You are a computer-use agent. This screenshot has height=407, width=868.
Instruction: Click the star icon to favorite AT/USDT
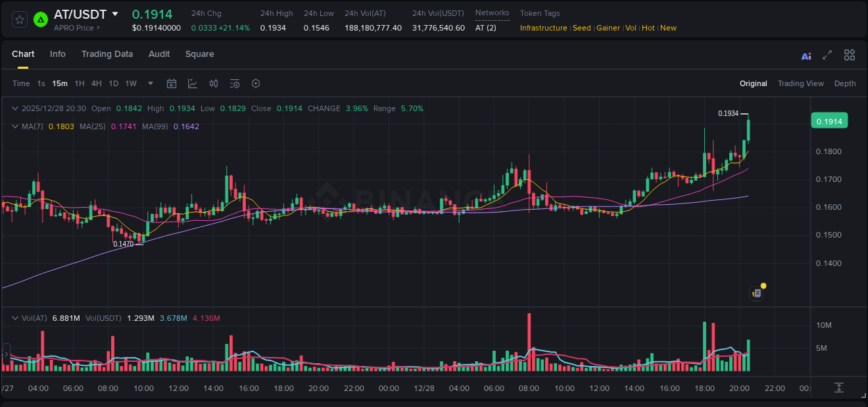[19, 19]
